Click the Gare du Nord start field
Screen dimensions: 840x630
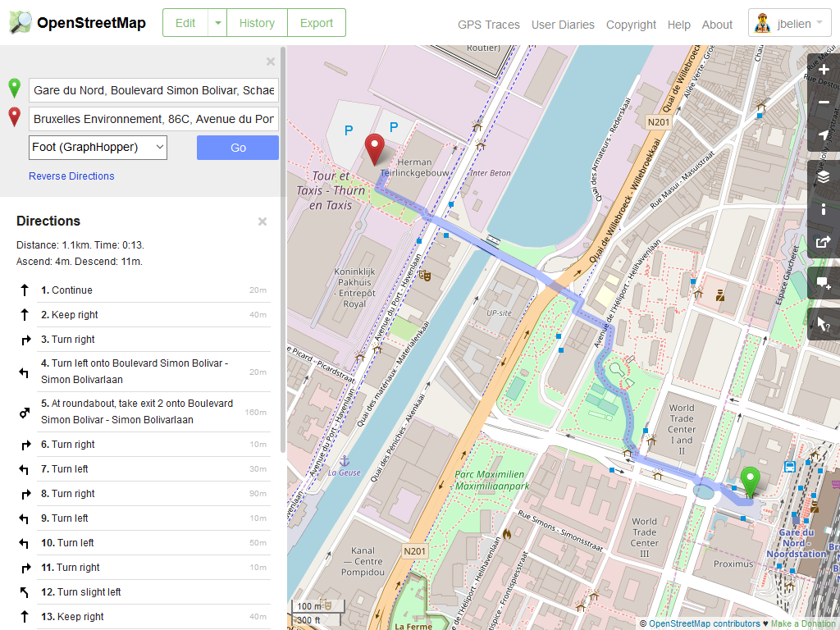click(x=153, y=89)
